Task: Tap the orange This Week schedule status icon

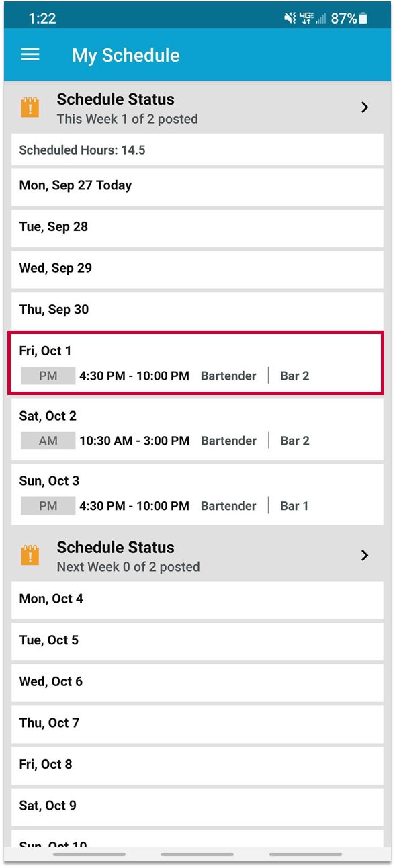Action: (30, 107)
